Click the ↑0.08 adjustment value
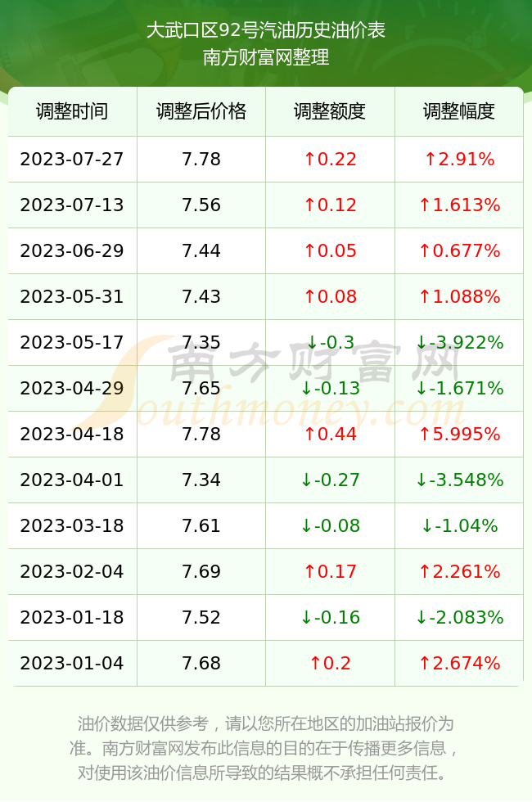This screenshot has height=802, width=532. coord(330,296)
